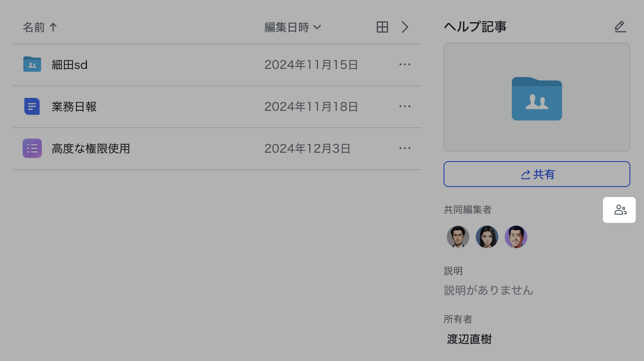Viewport: 644px width, 361px height.
Task: Open more options for 高度な権限使用
Action: 405,148
